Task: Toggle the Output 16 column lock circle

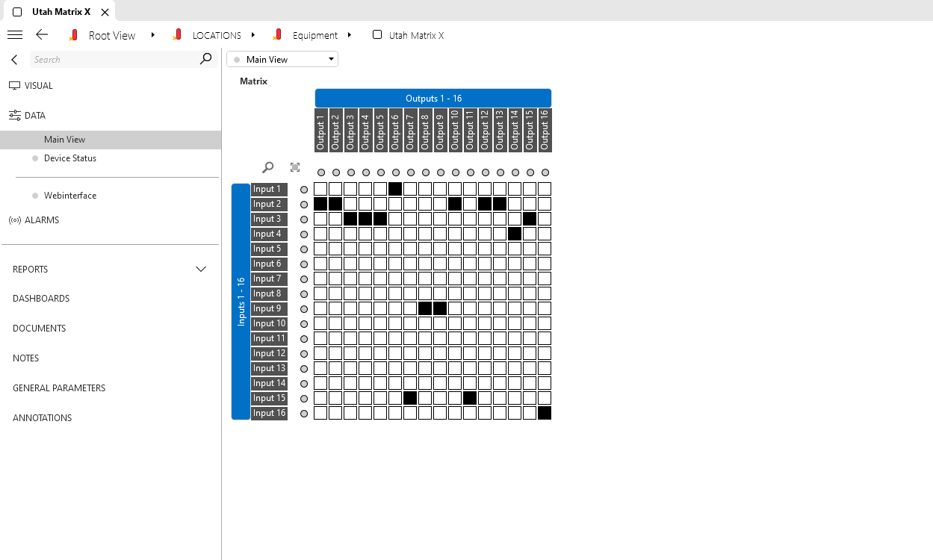Action: click(545, 172)
